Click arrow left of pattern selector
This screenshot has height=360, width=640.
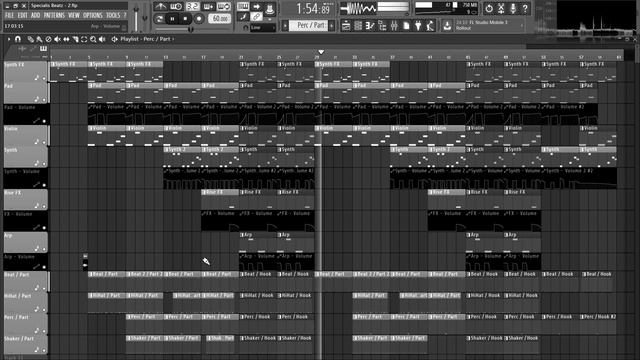tap(285, 25)
